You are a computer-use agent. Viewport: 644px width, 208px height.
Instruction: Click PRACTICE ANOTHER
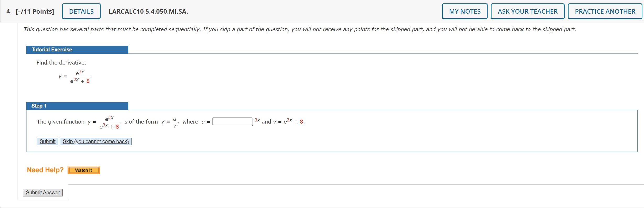pyautogui.click(x=604, y=11)
